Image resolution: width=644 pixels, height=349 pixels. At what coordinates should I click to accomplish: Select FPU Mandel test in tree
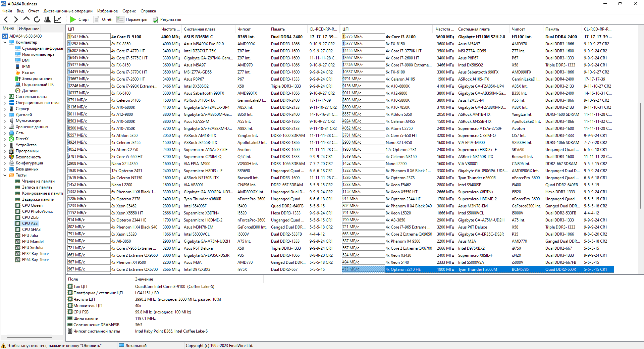tap(33, 242)
